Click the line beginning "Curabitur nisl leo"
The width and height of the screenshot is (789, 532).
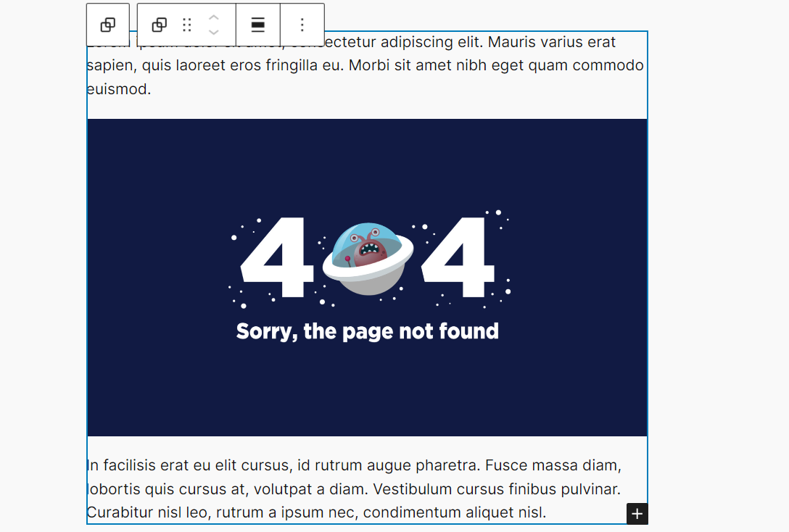point(316,512)
